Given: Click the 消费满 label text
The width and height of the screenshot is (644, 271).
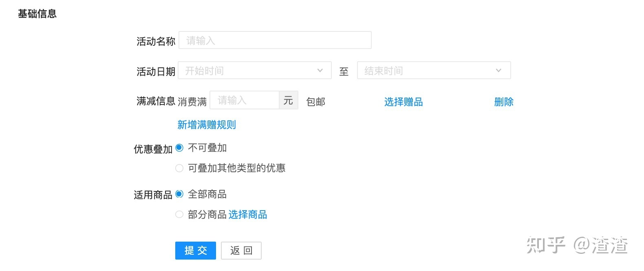Looking at the screenshot, I should click(x=192, y=102).
